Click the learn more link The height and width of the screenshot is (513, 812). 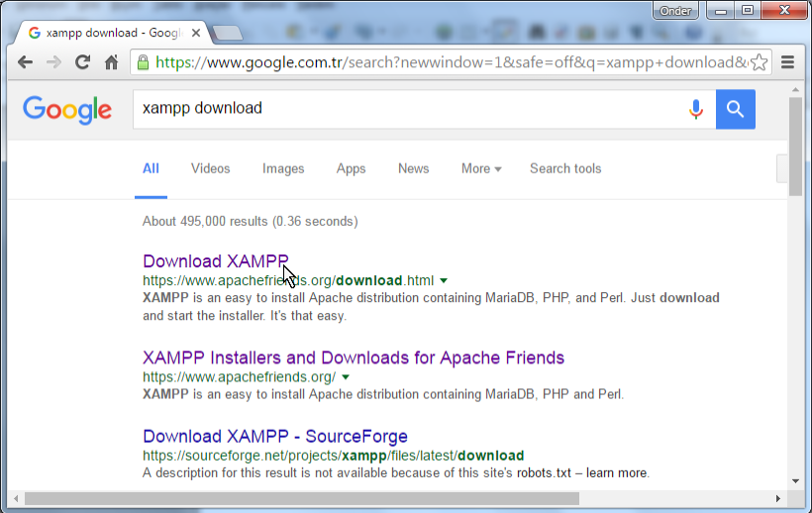[x=616, y=473]
